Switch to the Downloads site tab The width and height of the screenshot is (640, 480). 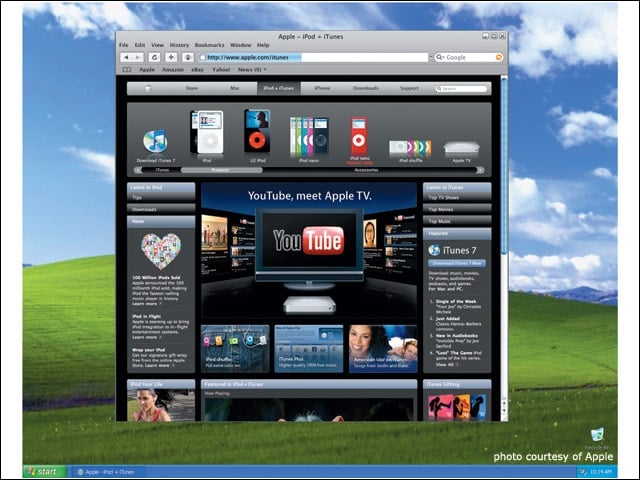(x=366, y=88)
